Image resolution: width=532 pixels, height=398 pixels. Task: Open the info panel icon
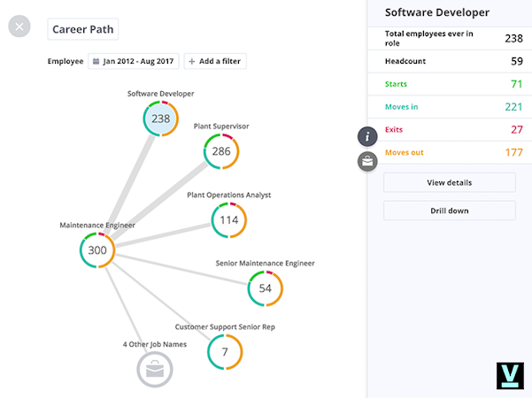367,136
